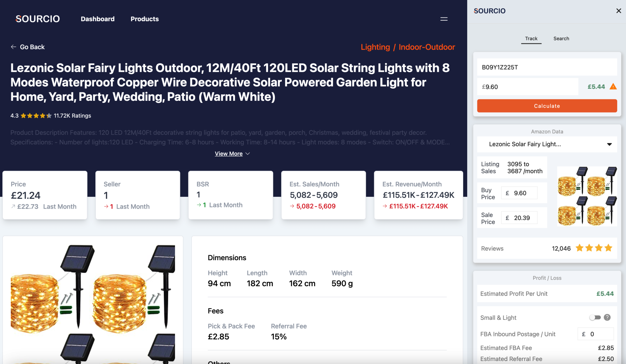This screenshot has width=626, height=364.
Task: Click the Calculate button
Action: click(546, 105)
